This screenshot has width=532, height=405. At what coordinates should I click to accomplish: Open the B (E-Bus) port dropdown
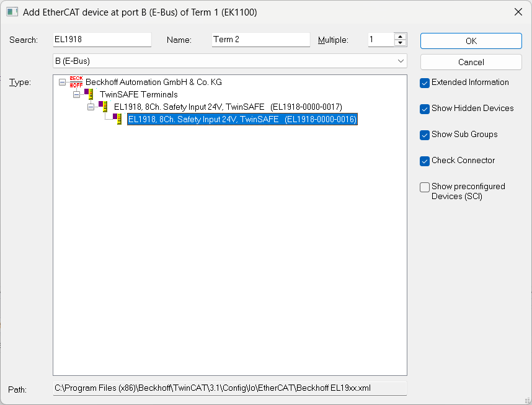click(401, 61)
